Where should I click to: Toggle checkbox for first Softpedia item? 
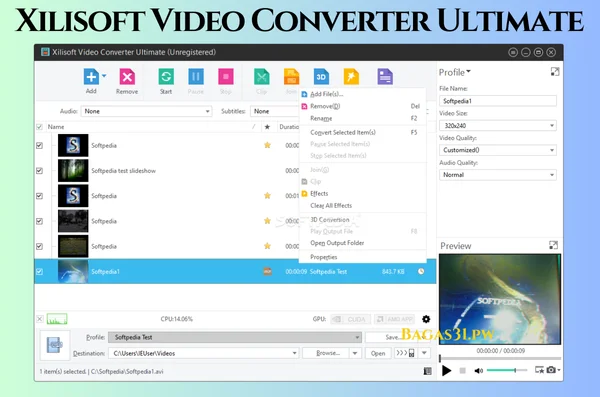coord(39,145)
